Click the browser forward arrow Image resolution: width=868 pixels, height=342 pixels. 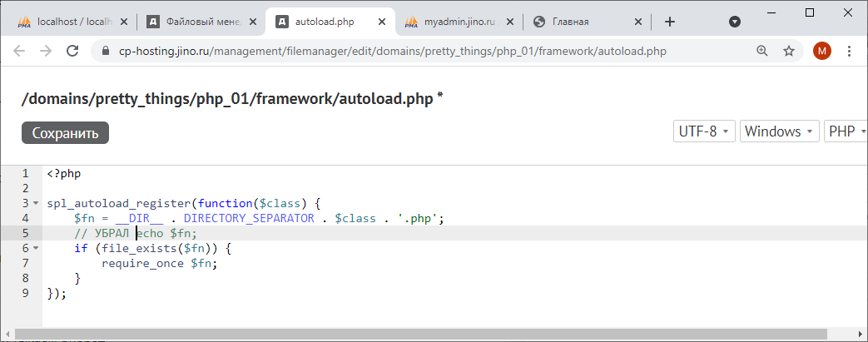point(46,51)
